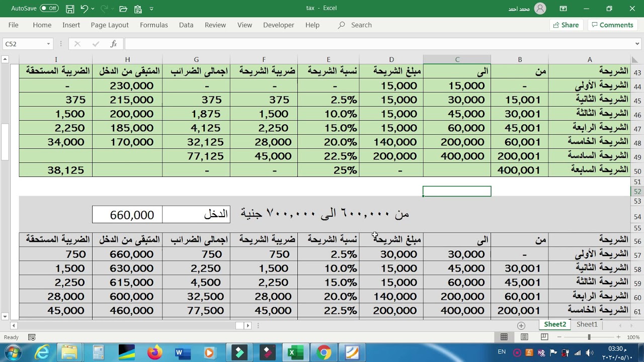Open the View tab
Image resolution: width=644 pixels, height=362 pixels.
(245, 25)
